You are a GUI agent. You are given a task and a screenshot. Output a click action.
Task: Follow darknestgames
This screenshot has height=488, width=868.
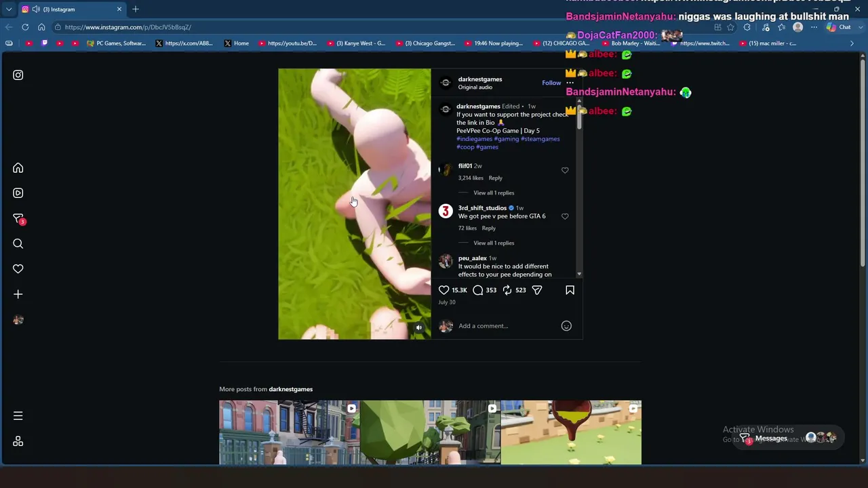pos(551,83)
